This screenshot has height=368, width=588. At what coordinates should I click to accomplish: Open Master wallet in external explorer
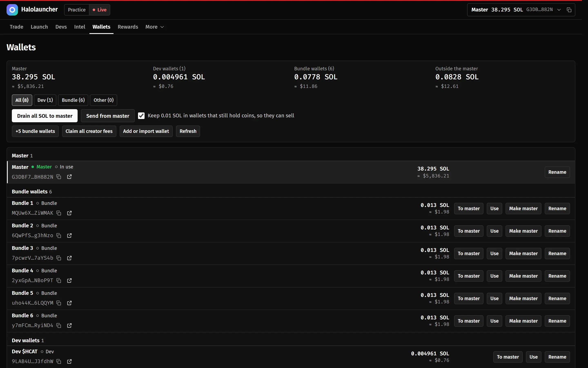[x=69, y=177]
